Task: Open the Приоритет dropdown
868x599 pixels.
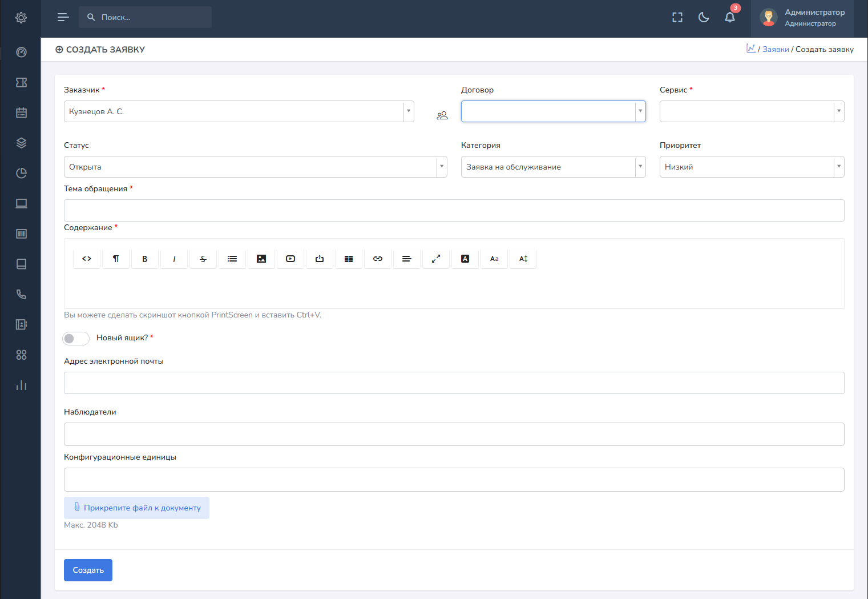Action: [752, 167]
